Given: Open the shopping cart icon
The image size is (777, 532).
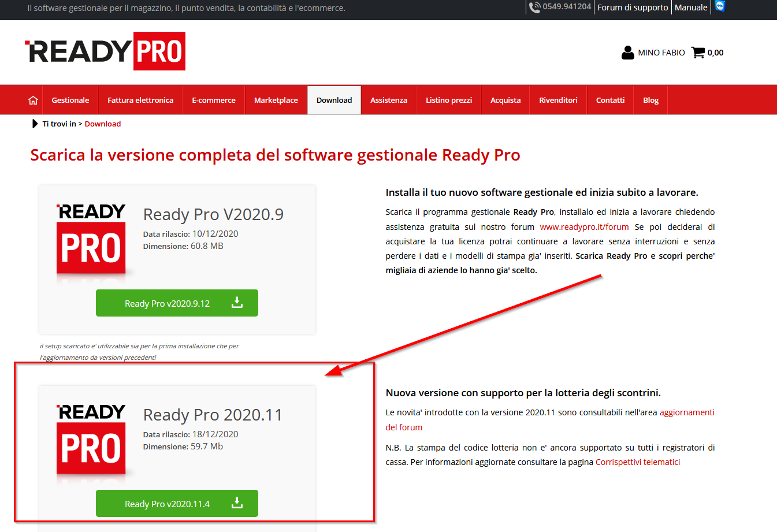Looking at the screenshot, I should coord(698,53).
